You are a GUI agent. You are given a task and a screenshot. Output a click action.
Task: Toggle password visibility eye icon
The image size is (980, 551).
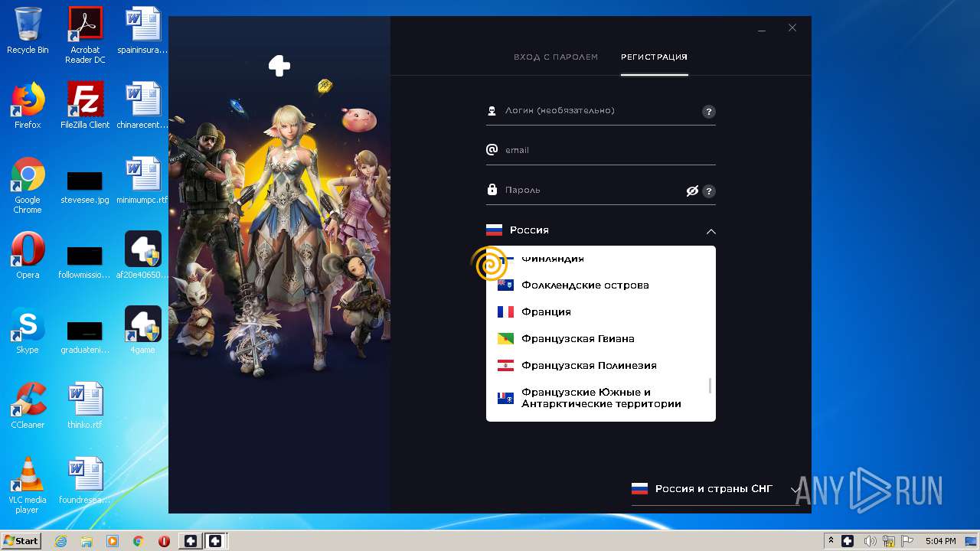(692, 191)
